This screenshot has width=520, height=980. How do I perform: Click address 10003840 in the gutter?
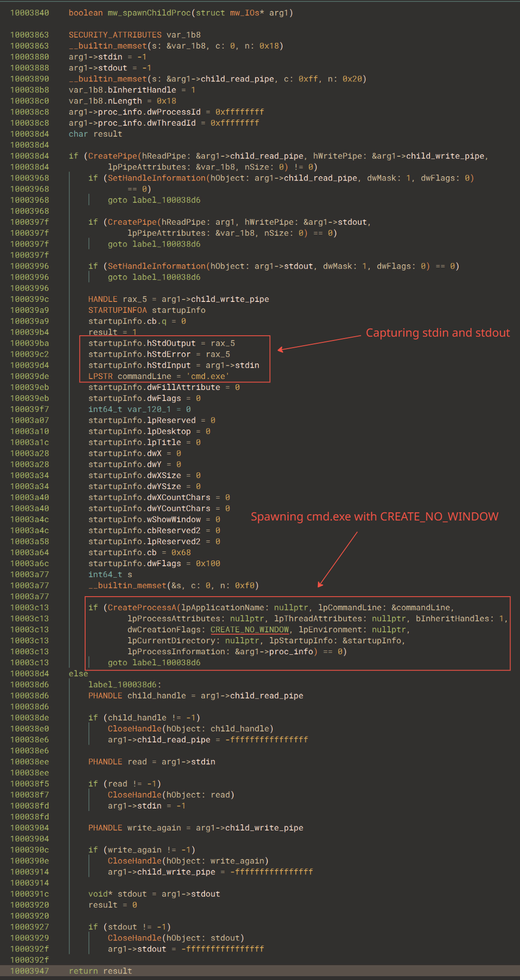[29, 13]
